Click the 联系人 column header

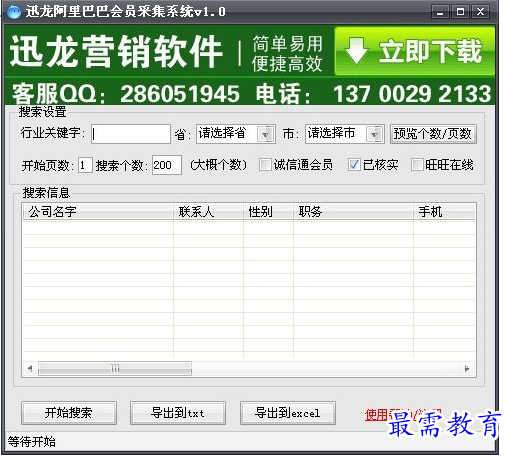208,212
